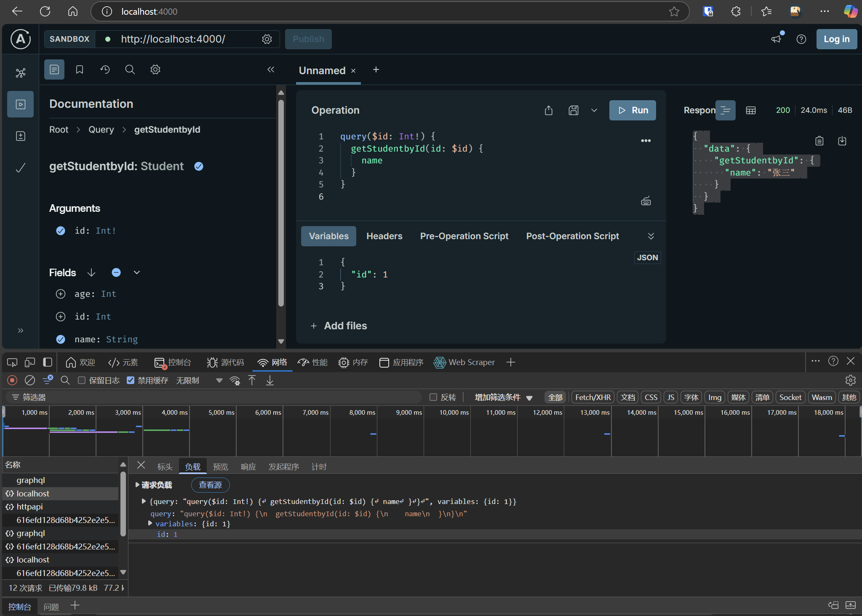This screenshot has height=616, width=862.
Task: Click the 8,000 ms request marker in the timeline
Action: (373, 434)
